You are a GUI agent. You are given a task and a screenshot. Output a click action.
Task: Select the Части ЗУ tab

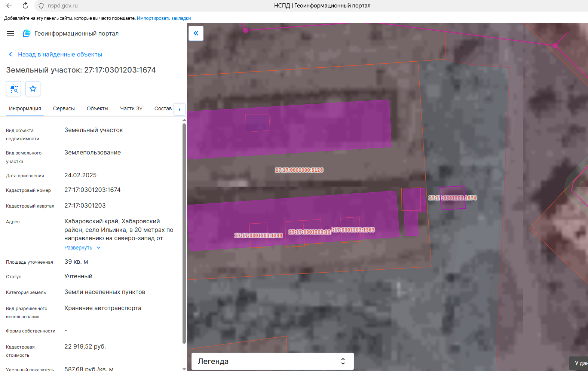point(131,108)
